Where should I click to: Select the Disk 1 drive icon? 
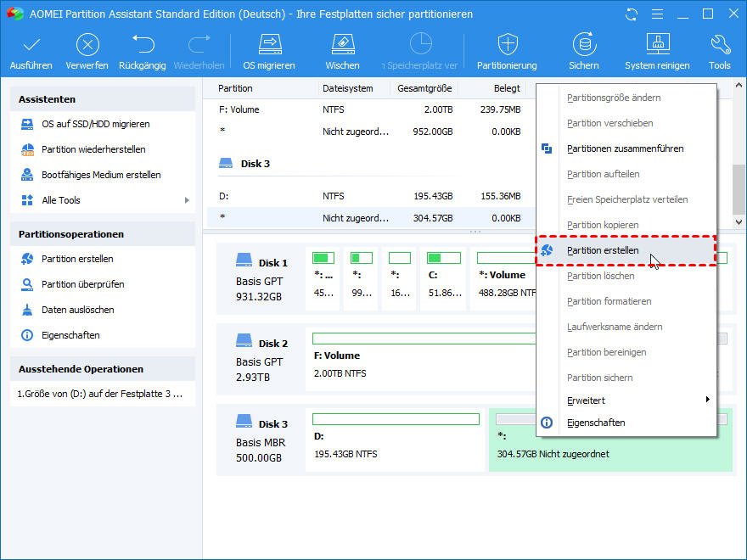(x=244, y=260)
